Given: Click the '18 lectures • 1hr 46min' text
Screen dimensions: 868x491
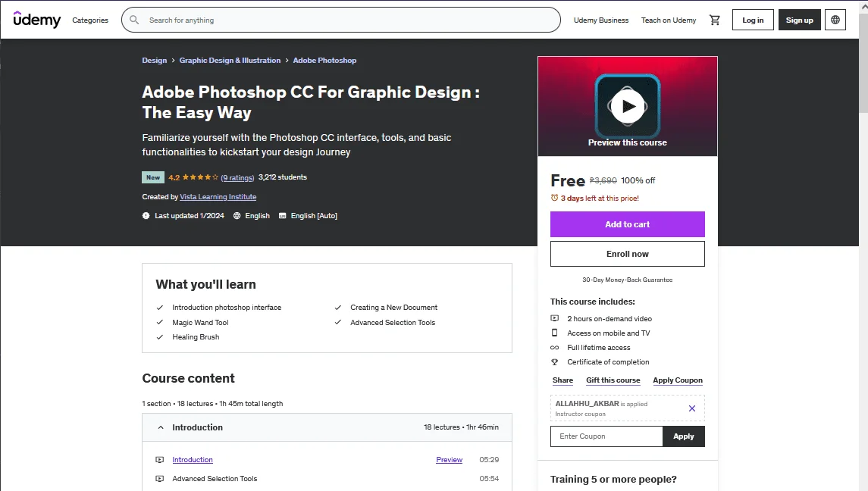Looking at the screenshot, I should click(461, 427).
